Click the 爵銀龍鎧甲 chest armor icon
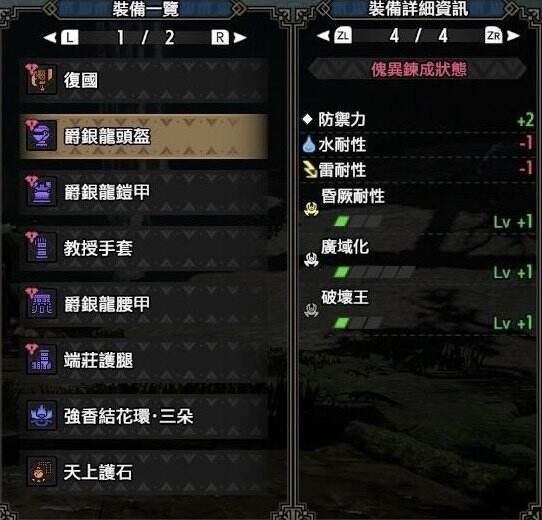This screenshot has height=520, width=542. [42, 191]
